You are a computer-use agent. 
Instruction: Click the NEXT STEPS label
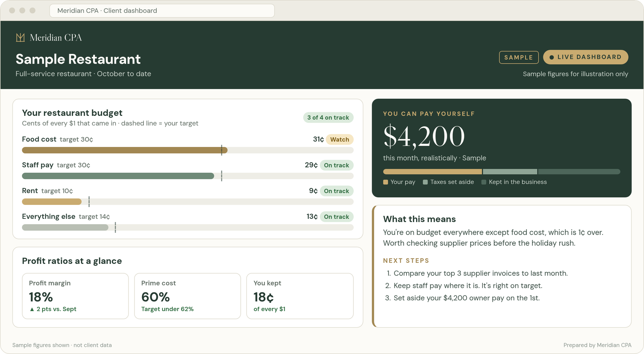(406, 261)
